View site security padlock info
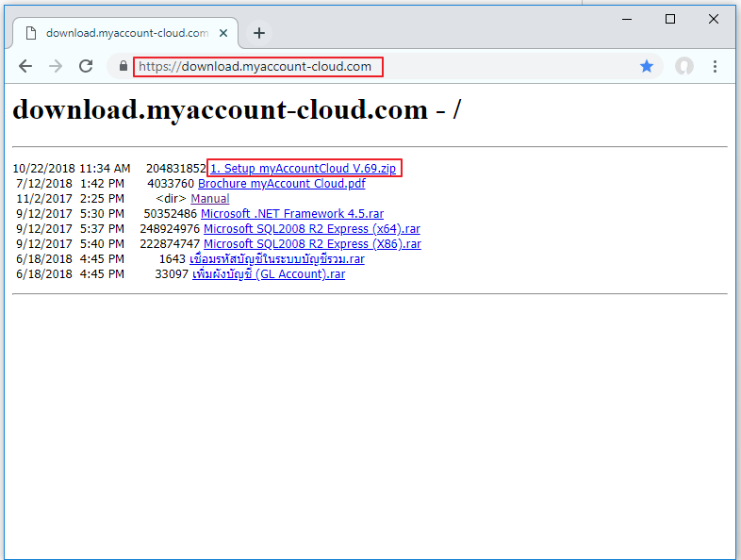 click(x=123, y=66)
